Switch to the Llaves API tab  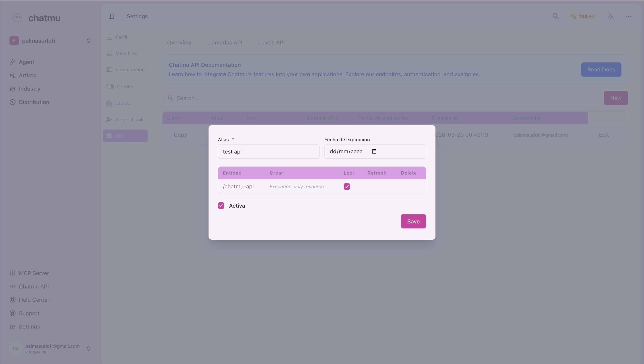coord(271,42)
